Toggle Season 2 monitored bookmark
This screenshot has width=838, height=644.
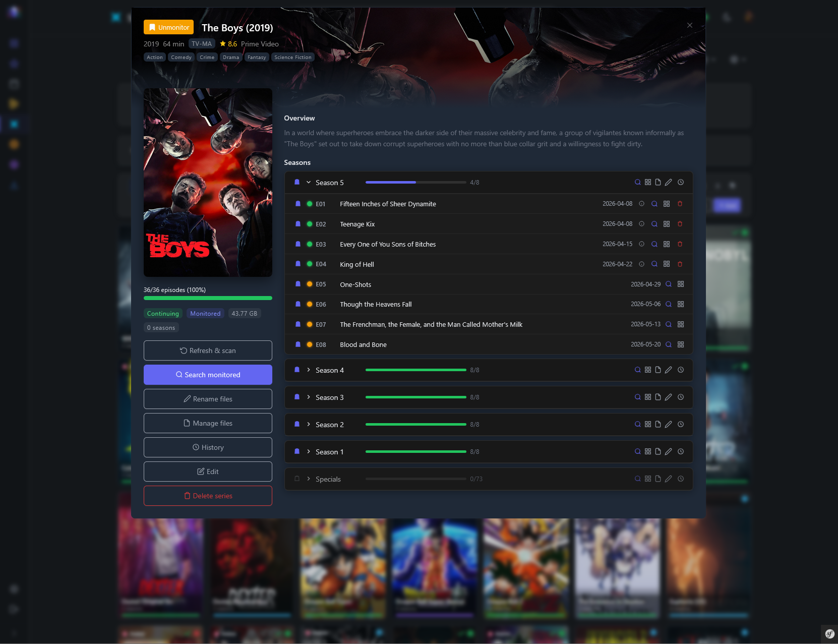pyautogui.click(x=297, y=424)
